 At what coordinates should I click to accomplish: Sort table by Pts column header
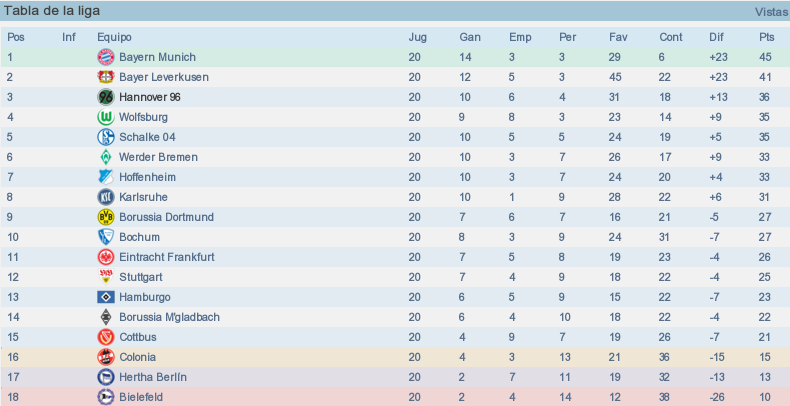pos(766,37)
